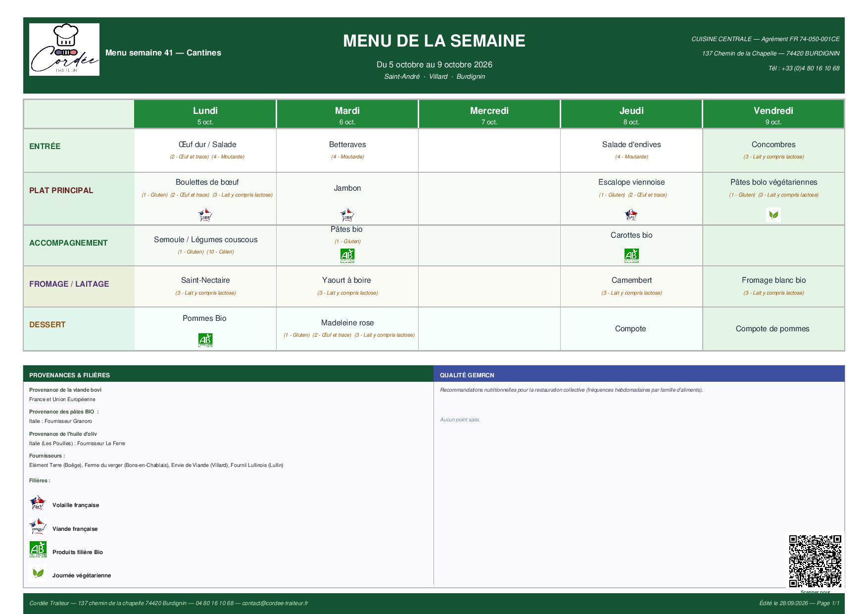Select the Mardi 6 oct. column header
868x614 pixels.
[347, 114]
